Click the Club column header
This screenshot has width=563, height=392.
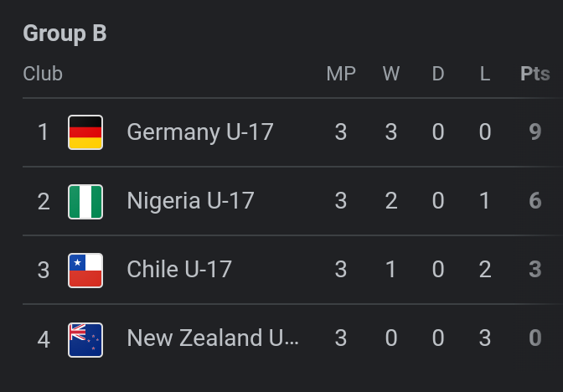click(x=43, y=74)
